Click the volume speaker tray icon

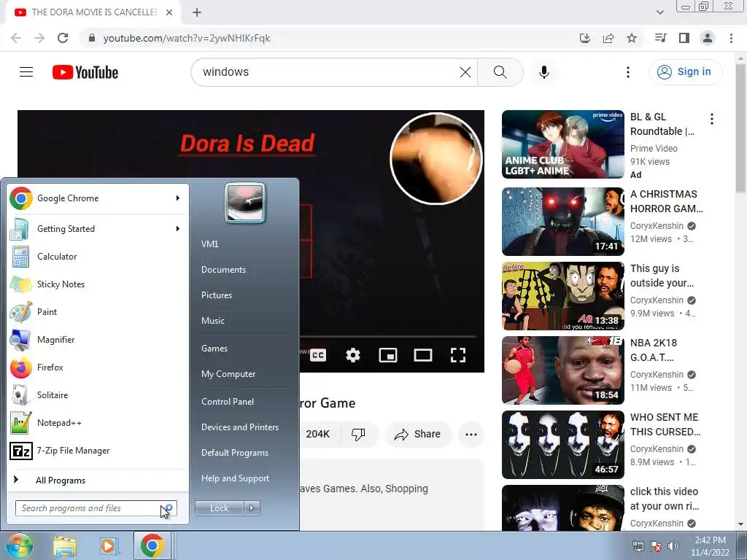(x=673, y=546)
